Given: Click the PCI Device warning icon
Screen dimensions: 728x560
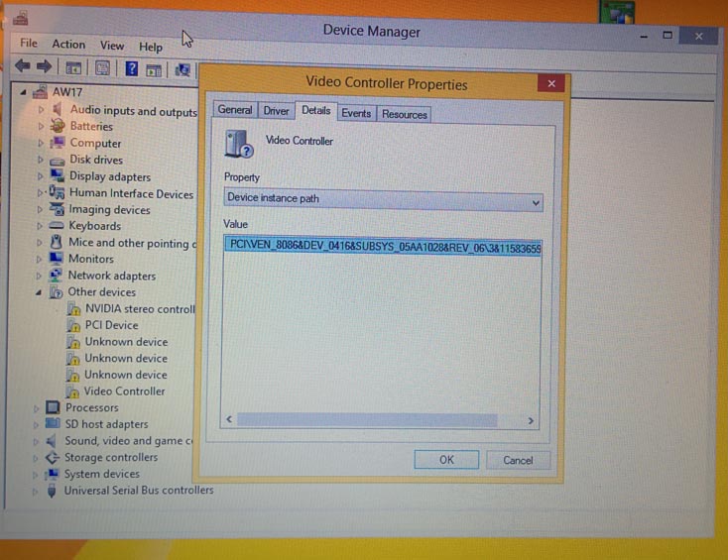Looking at the screenshot, I should pyautogui.click(x=72, y=325).
